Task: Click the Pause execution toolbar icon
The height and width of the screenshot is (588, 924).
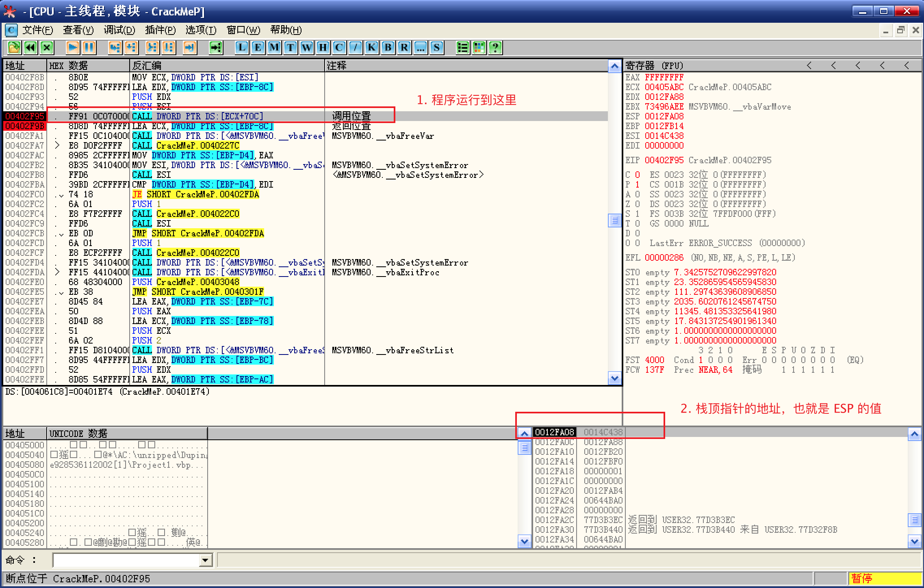Action: [x=89, y=48]
